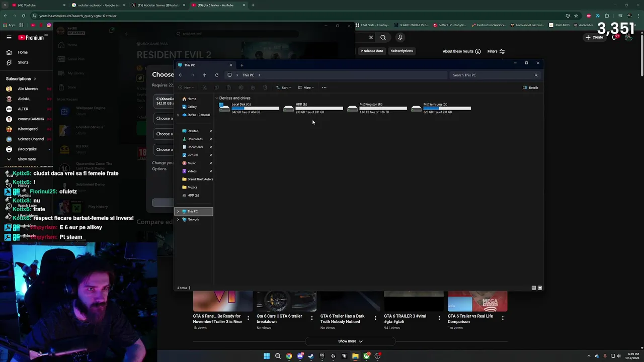Click the Chrome address bar URL
The height and width of the screenshot is (362, 644).
click(77, 16)
